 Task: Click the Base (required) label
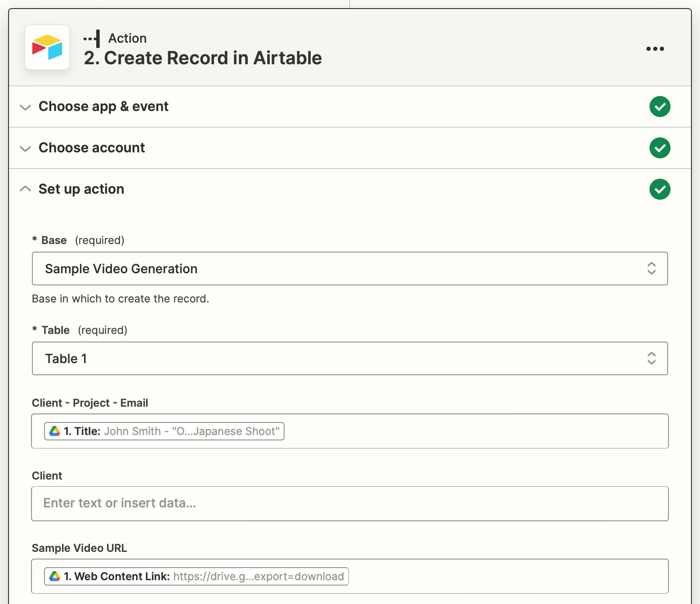point(78,240)
